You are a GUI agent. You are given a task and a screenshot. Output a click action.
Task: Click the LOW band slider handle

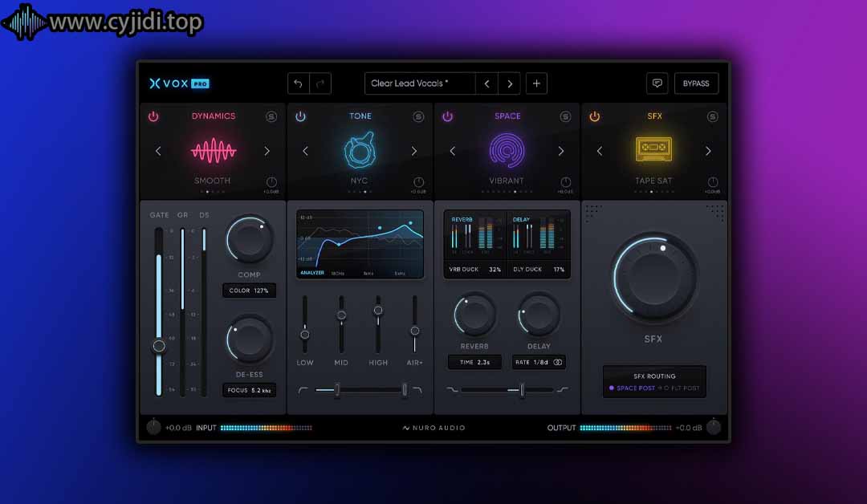305,335
